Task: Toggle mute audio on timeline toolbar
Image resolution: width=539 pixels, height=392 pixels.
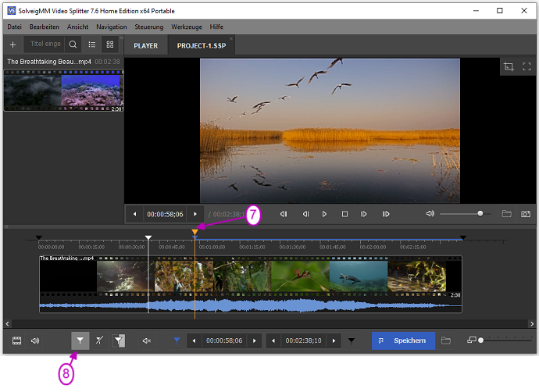Action: click(147, 340)
